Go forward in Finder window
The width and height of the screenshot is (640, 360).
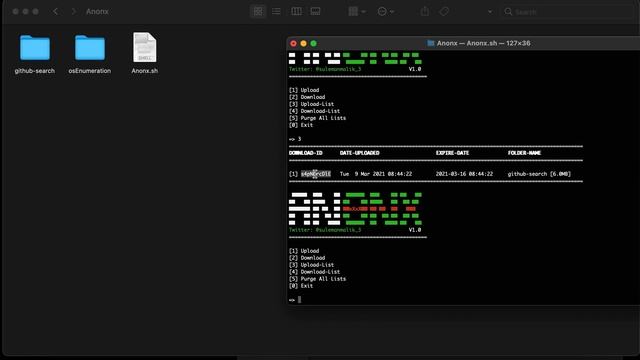coord(73,11)
